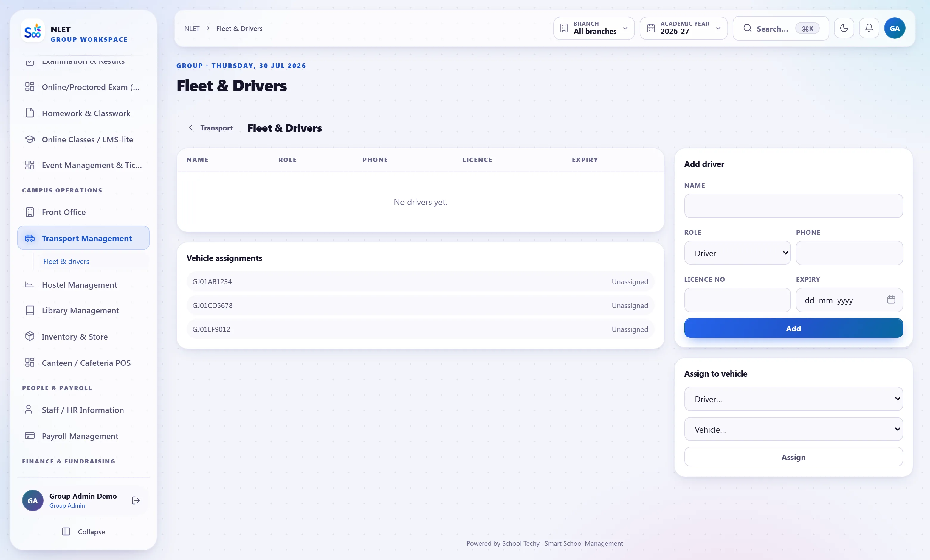Click the EXPIRY column header
Image resolution: width=930 pixels, height=560 pixels.
tap(585, 160)
